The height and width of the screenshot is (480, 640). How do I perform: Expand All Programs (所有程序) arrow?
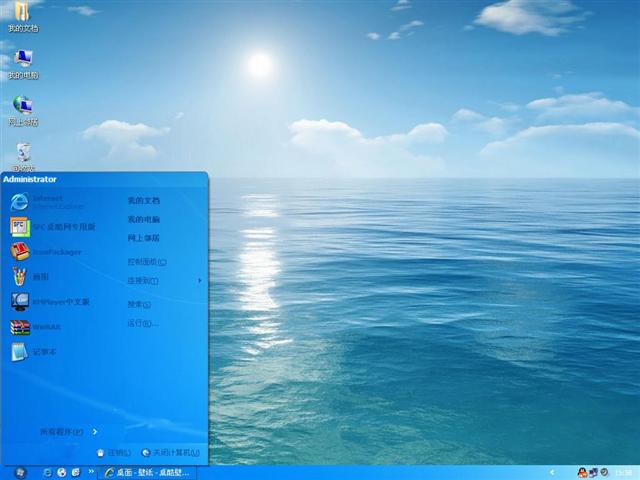[x=95, y=432]
